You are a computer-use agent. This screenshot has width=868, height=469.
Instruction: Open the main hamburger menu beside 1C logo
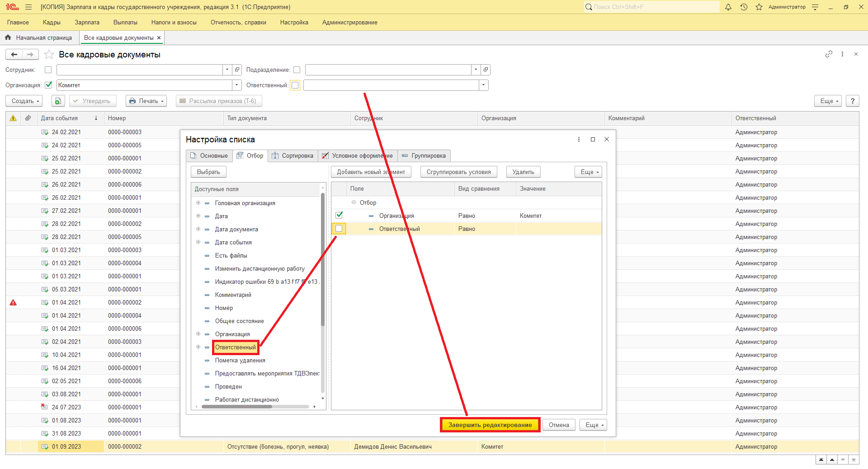click(28, 7)
